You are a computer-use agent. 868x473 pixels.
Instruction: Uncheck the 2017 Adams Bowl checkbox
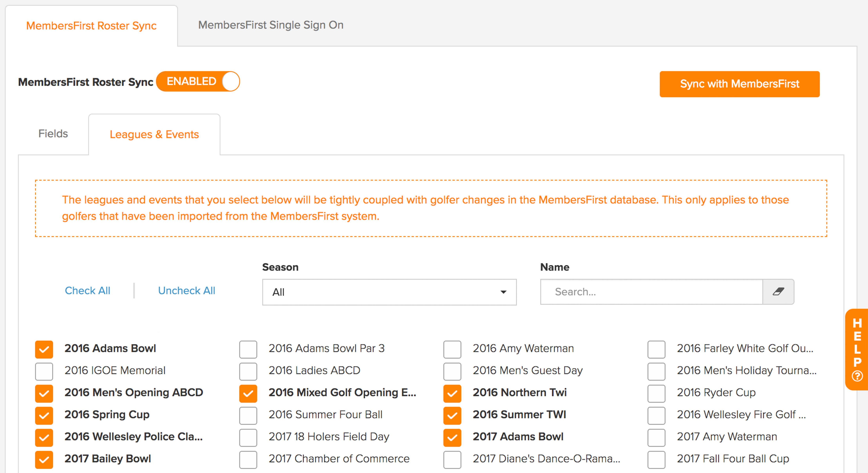tap(452, 438)
